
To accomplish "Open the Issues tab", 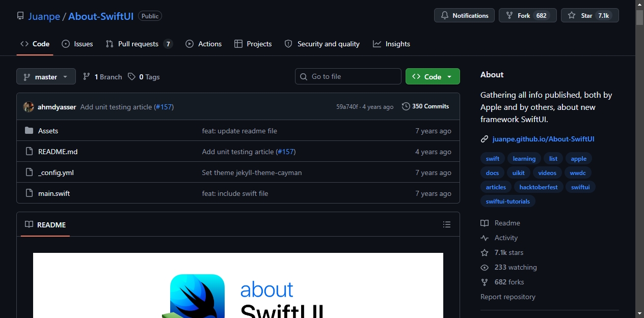I will click(x=77, y=44).
